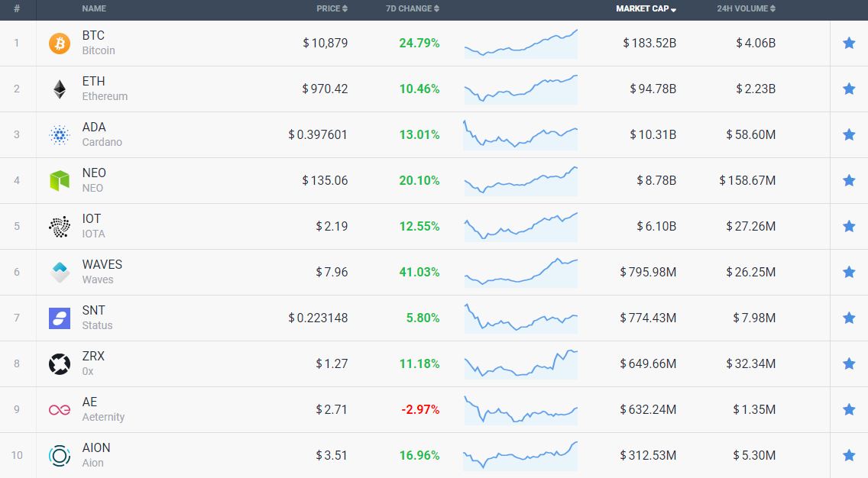Image resolution: width=868 pixels, height=478 pixels.
Task: Click Aeternity 7D change -2.97%
Action: coord(420,410)
